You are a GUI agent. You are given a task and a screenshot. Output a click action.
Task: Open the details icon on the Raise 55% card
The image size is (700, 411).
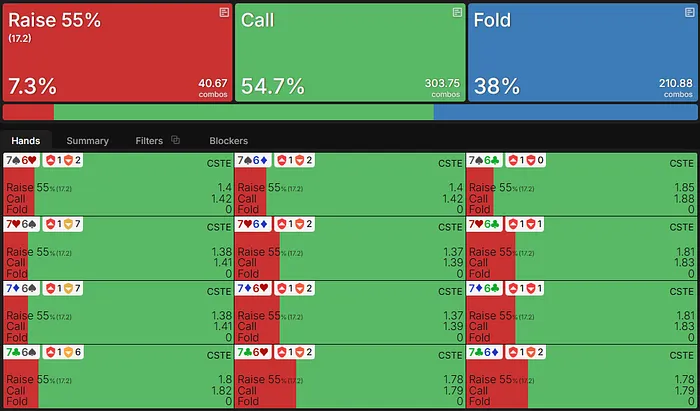pyautogui.click(x=224, y=12)
